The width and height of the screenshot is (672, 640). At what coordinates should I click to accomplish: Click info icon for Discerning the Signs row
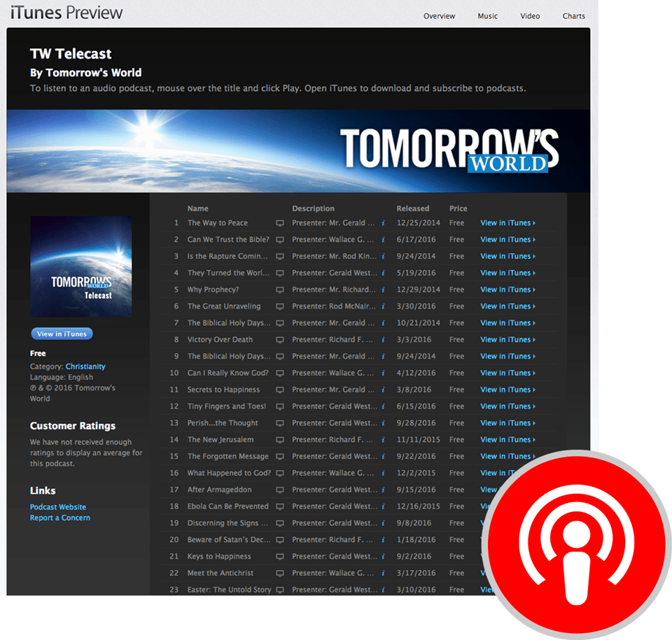coord(383,523)
